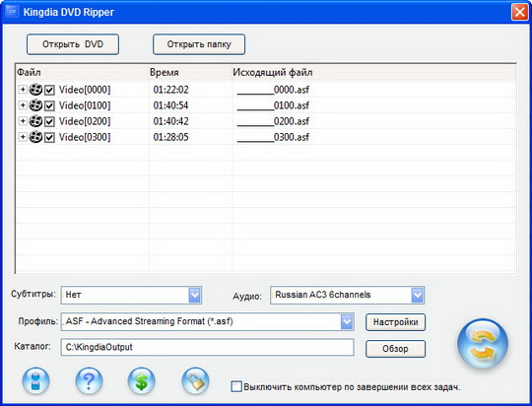Viewport: 532px width, 406px height.
Task: Click the padlock unlock icon
Action: coord(195,381)
